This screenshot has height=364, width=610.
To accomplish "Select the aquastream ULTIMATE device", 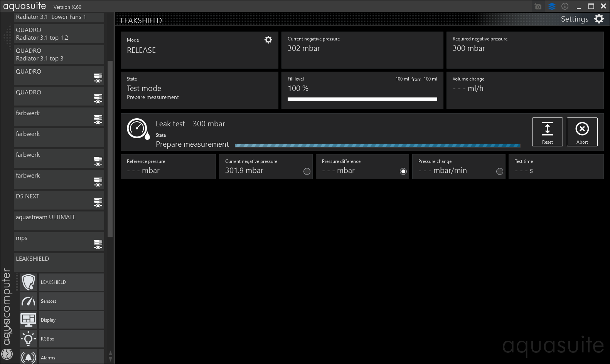I will [59, 221].
